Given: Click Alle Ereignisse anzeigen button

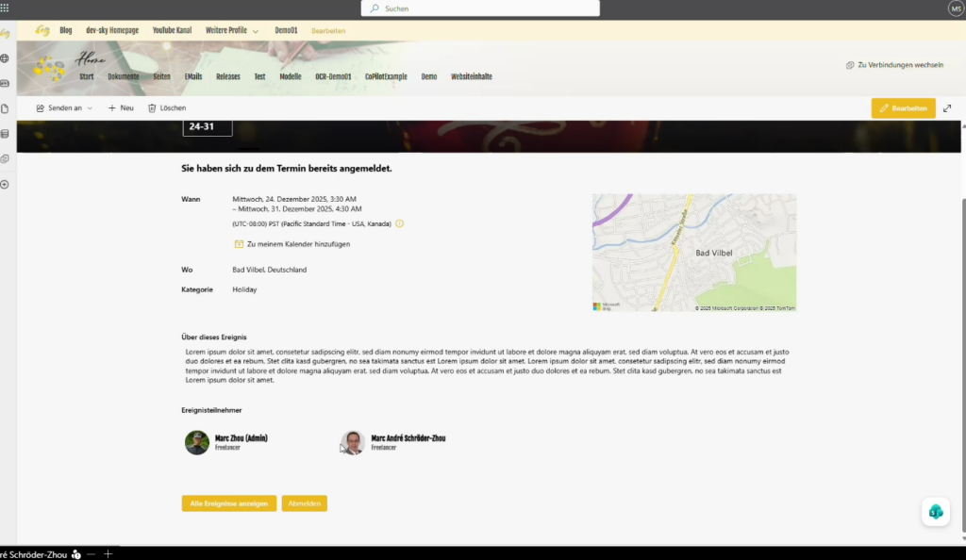Looking at the screenshot, I should click(x=228, y=503).
